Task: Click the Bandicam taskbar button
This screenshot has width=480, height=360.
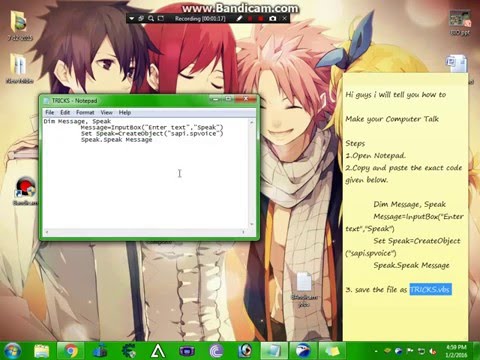Action: (x=303, y=351)
